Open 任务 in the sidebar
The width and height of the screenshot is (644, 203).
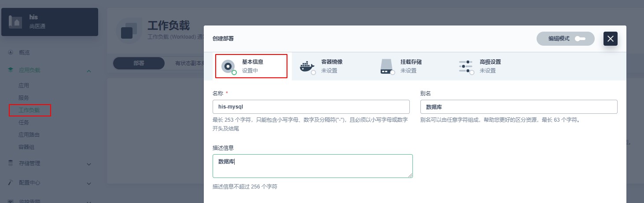pos(24,122)
